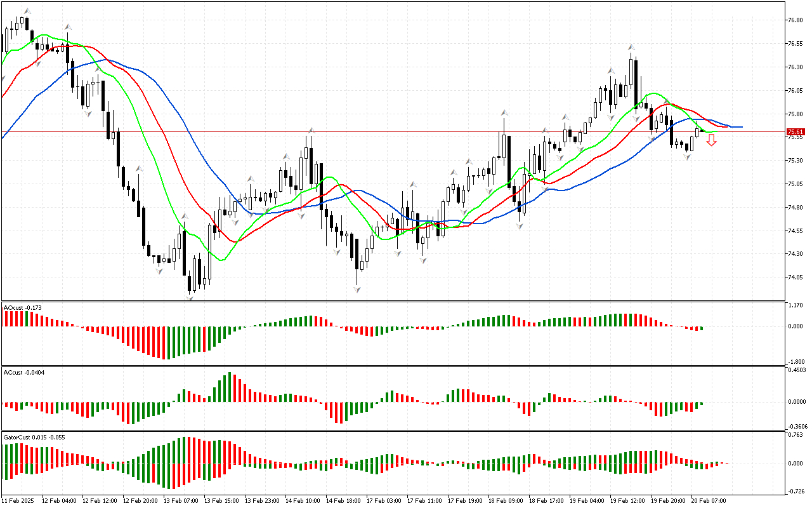Image resolution: width=812 pixels, height=508 pixels.
Task: Click the 76.55 price scale value
Action: pyautogui.click(x=795, y=44)
